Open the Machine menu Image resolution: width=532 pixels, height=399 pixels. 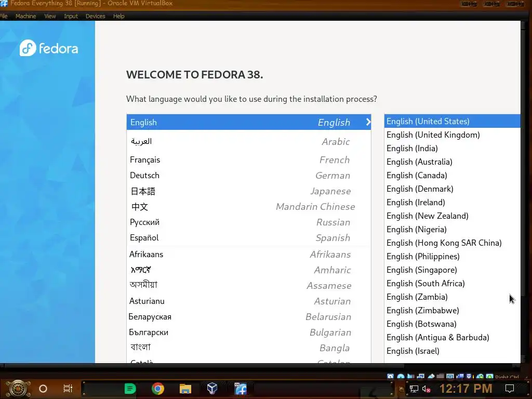point(26,16)
